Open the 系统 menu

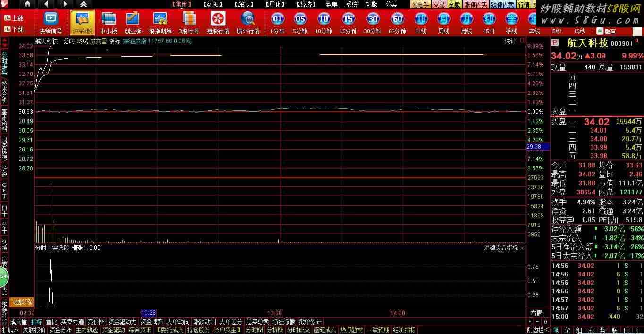(x=352, y=4)
